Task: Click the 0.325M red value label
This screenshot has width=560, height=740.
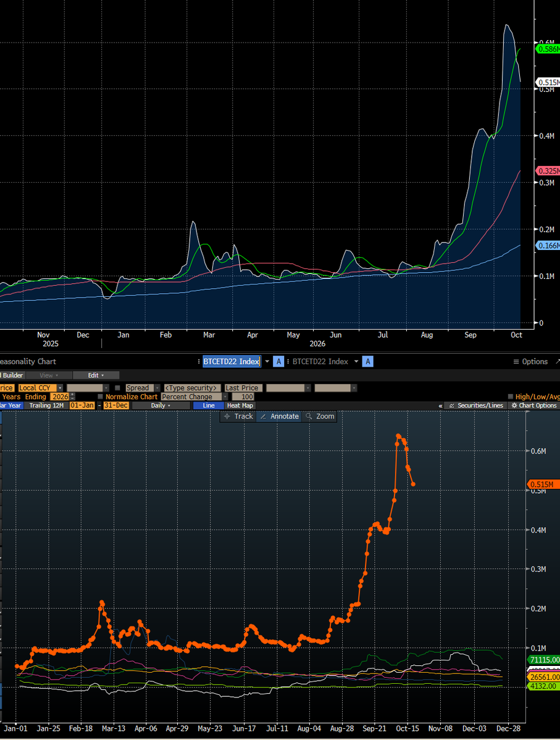Action: (547, 171)
